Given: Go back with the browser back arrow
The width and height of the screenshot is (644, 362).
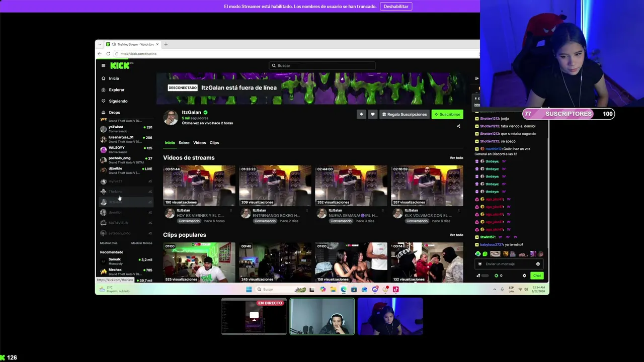Looking at the screenshot, I should pyautogui.click(x=100, y=54).
